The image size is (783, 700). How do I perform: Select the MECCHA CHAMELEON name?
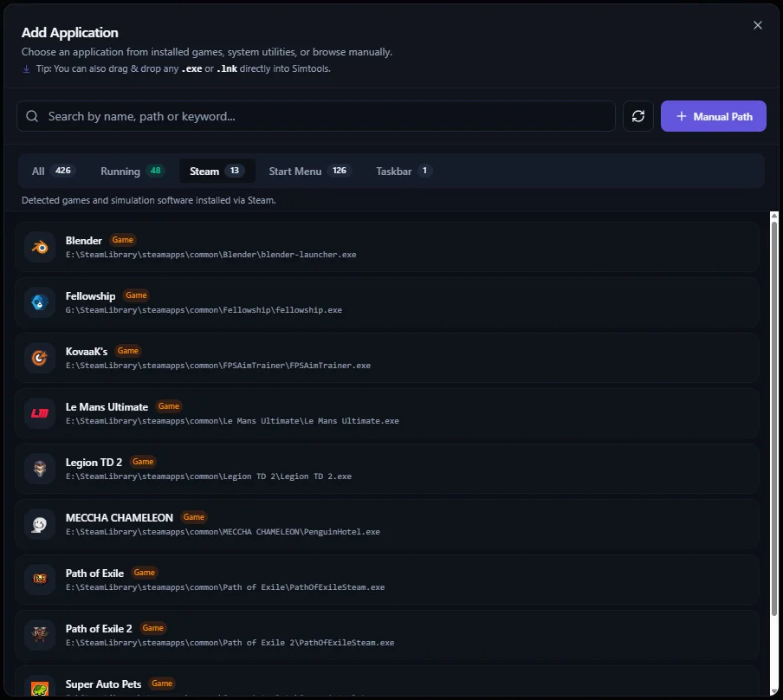(120, 517)
